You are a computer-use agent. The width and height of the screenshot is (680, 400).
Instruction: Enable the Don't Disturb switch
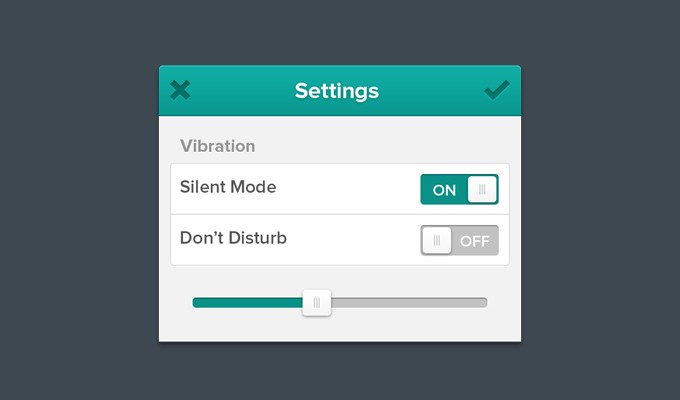click(x=459, y=240)
